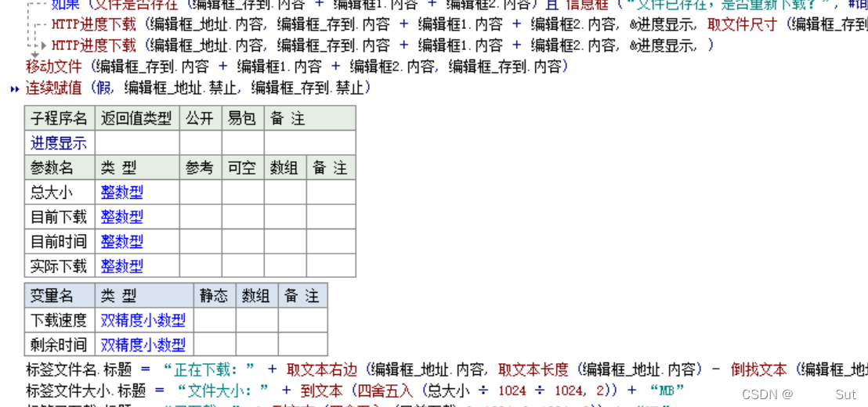Click the arrowhead before the second HTTP进度下载 line

(45, 46)
